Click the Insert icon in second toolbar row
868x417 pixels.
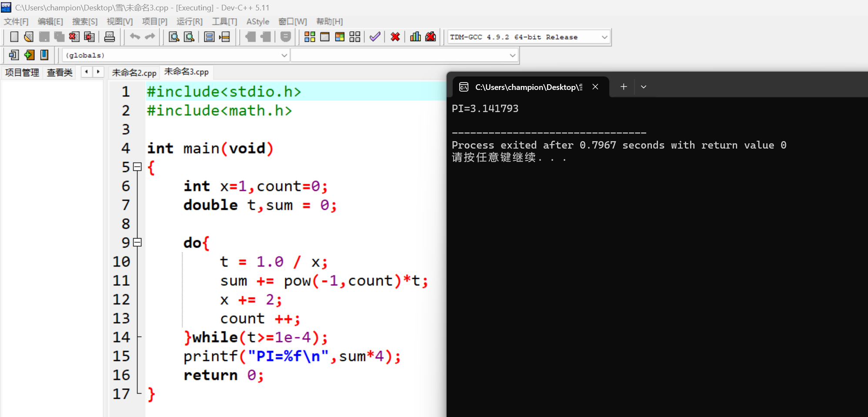pyautogui.click(x=14, y=55)
